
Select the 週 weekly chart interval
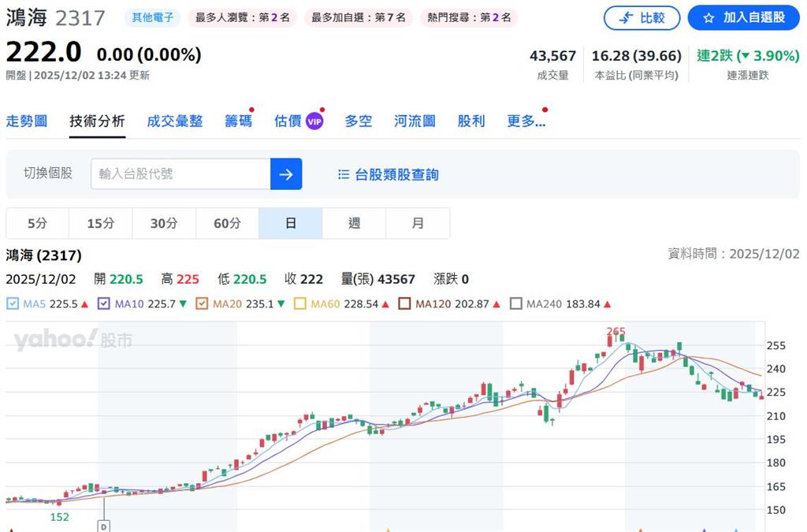tap(354, 223)
